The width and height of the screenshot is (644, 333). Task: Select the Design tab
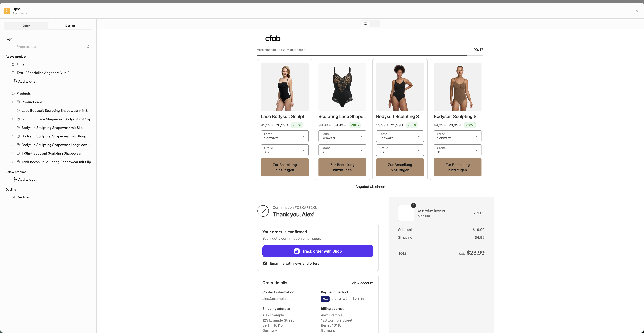click(70, 26)
